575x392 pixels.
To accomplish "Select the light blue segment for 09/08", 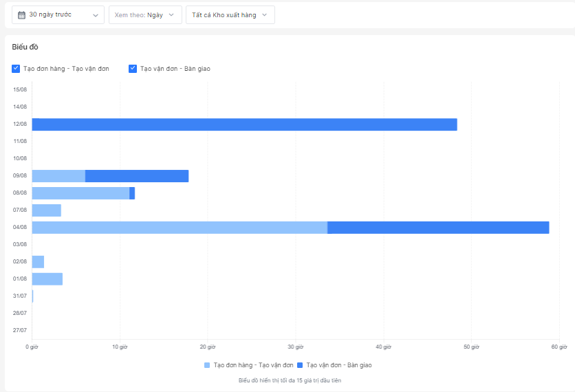I will (58, 176).
